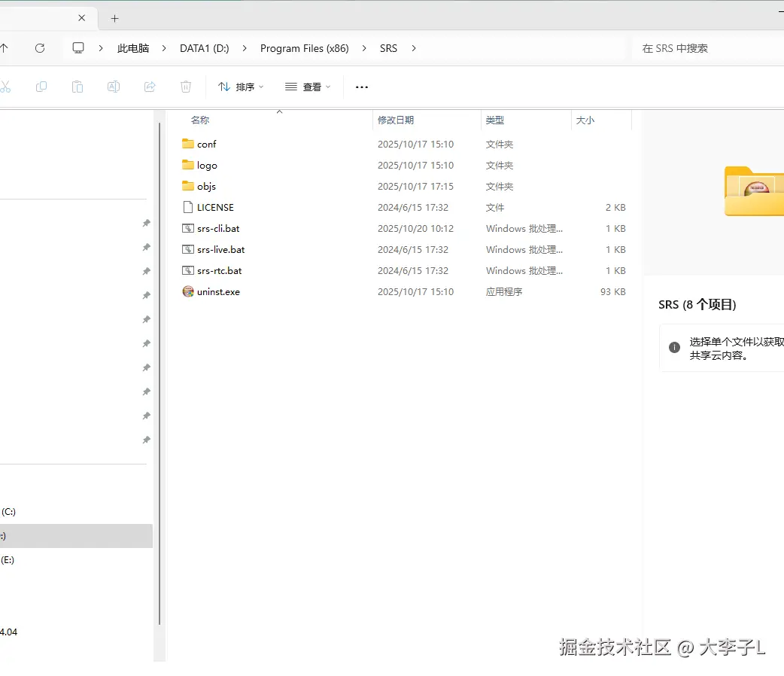Click the 应用程序 type cell
The height and width of the screenshot is (676, 784).
[504, 291]
